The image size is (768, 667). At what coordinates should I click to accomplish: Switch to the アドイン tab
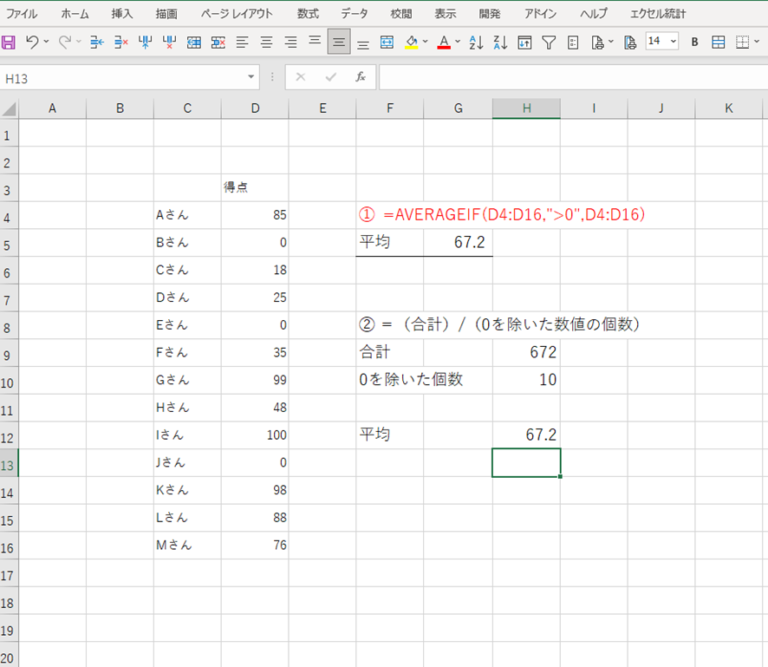[x=541, y=14]
